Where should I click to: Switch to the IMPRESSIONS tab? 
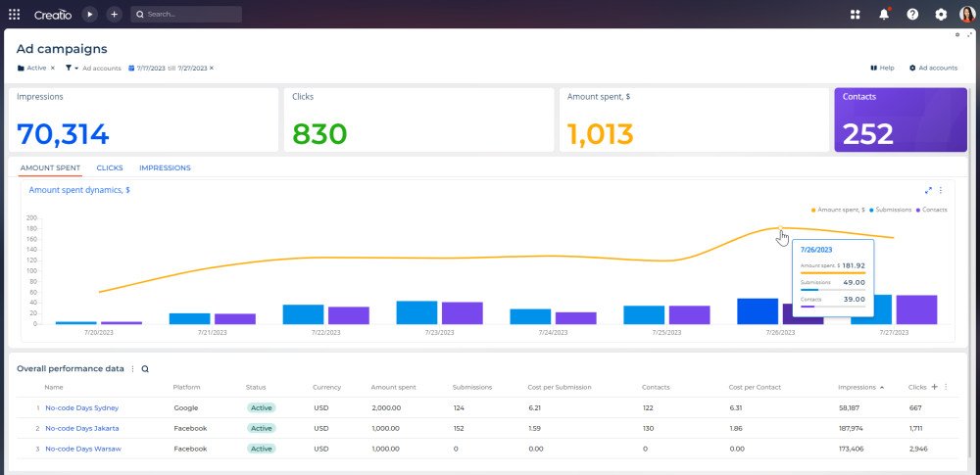click(165, 168)
